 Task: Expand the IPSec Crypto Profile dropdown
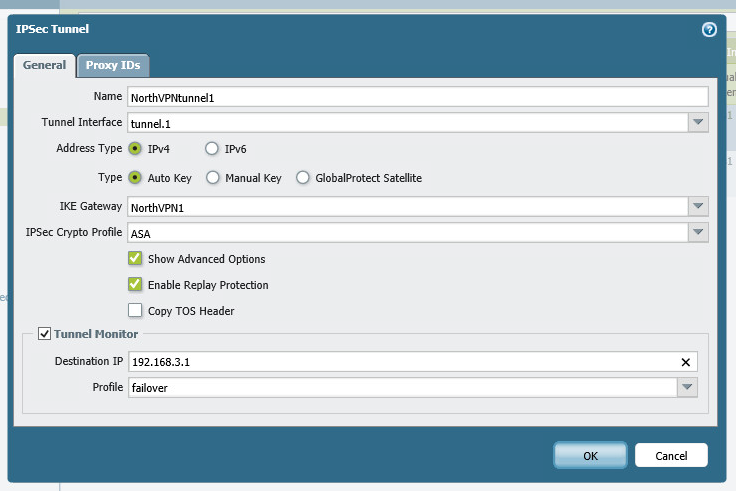pyautogui.click(x=698, y=233)
